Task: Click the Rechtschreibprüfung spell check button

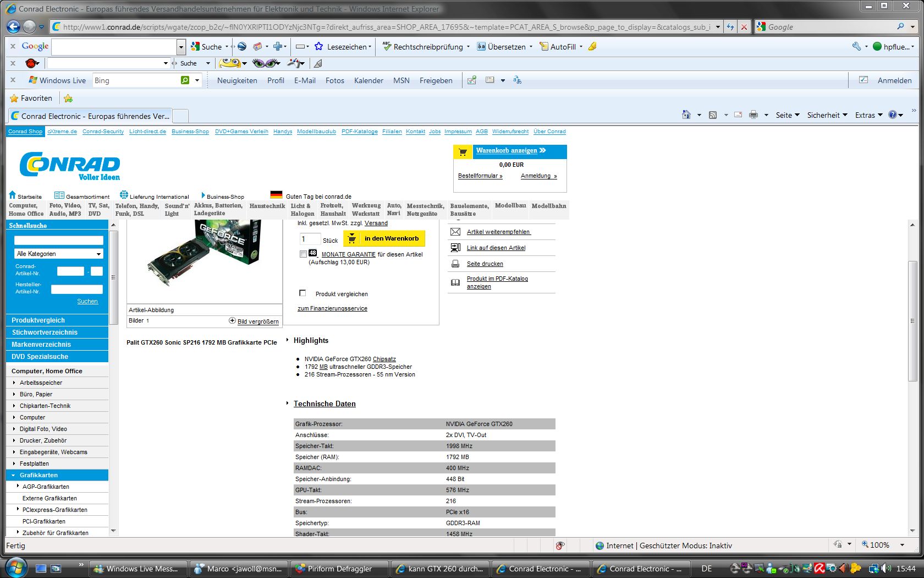Action: 423,47
